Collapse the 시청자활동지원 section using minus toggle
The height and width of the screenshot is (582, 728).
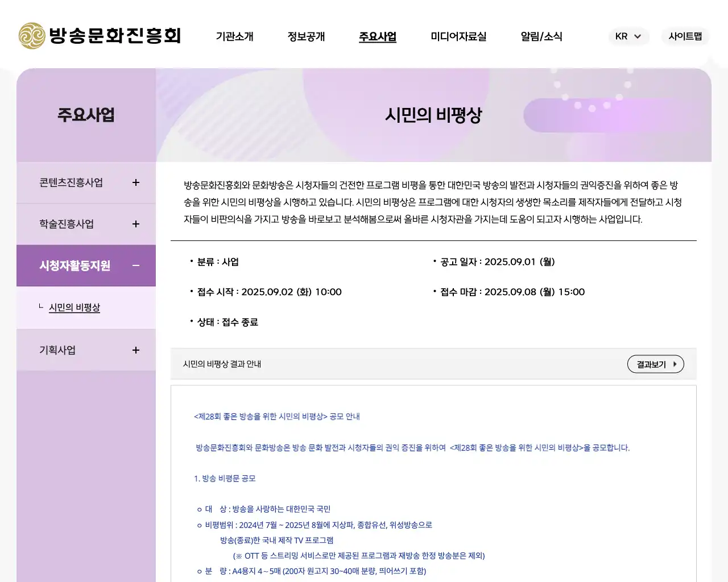point(135,265)
